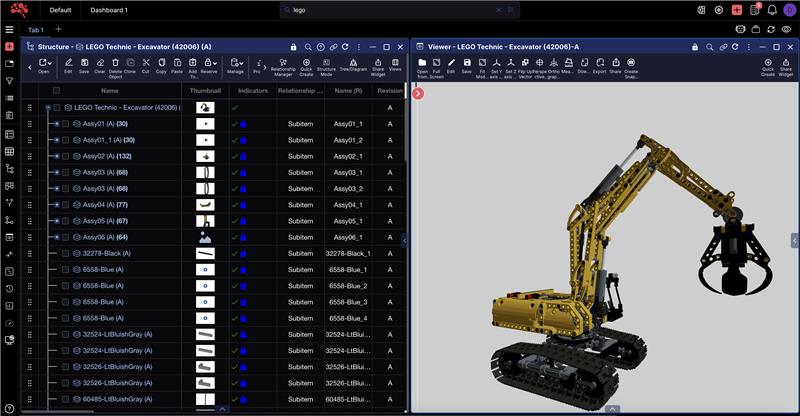Screen dimensions: 800x416
Task: Click the red plus button in the top bar
Action: (x=737, y=10)
